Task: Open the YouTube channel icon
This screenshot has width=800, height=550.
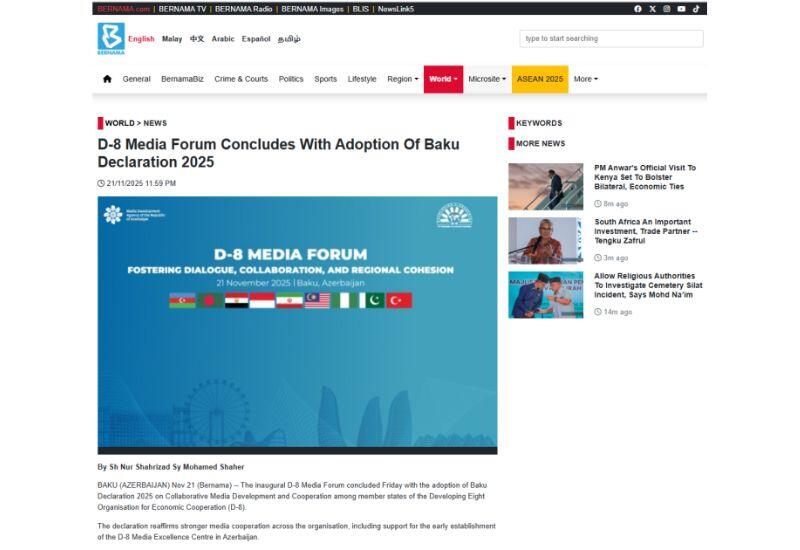Action: pyautogui.click(x=681, y=9)
